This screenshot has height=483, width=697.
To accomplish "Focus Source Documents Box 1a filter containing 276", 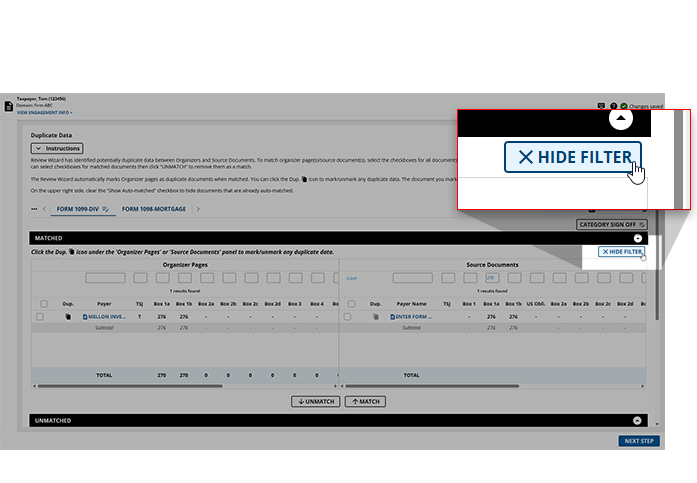I will [x=492, y=278].
